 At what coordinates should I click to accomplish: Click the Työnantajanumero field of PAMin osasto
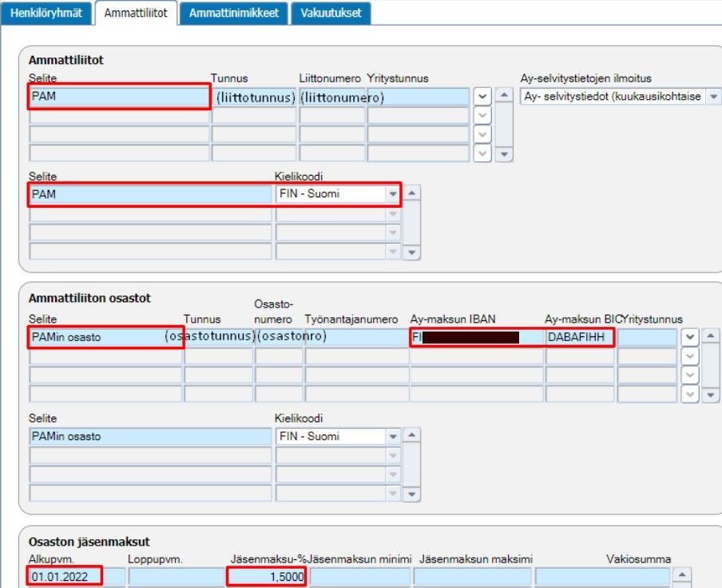pyautogui.click(x=356, y=337)
